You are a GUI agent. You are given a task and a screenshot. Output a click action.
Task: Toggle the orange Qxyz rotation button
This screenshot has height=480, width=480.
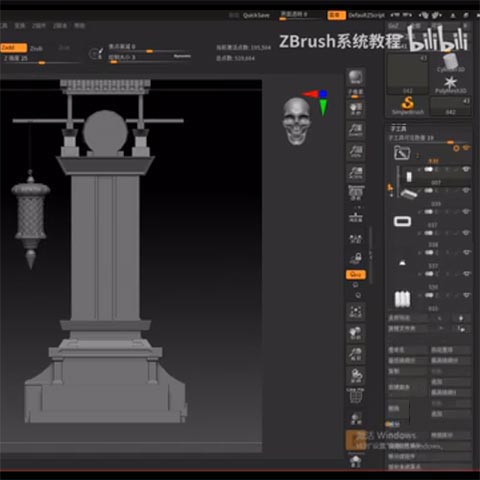pos(356,274)
